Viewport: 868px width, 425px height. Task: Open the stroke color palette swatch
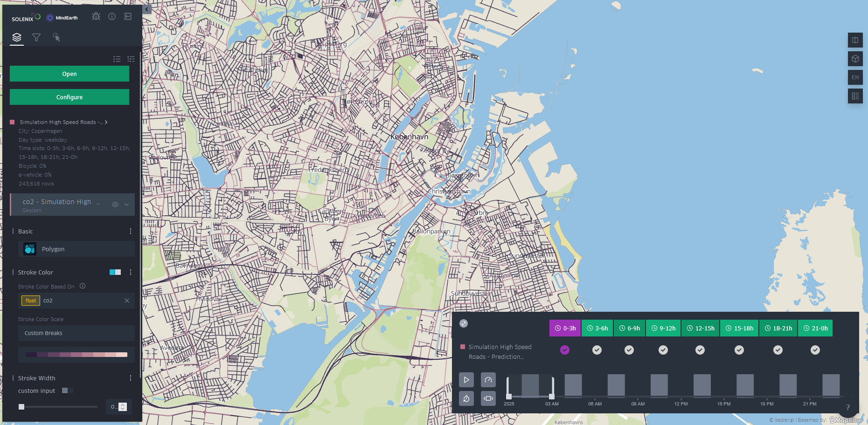(x=76, y=355)
